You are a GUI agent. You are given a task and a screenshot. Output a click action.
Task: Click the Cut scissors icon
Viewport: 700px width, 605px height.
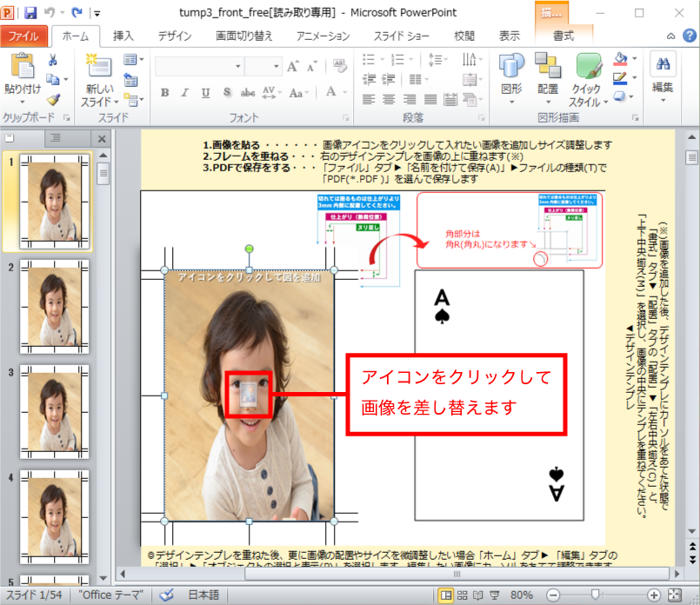(x=53, y=61)
